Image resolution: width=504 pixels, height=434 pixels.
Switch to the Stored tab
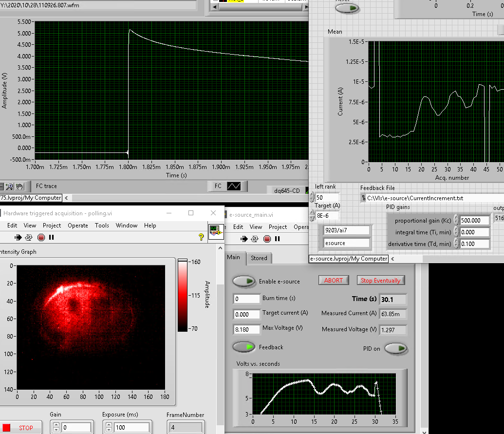coord(259,258)
